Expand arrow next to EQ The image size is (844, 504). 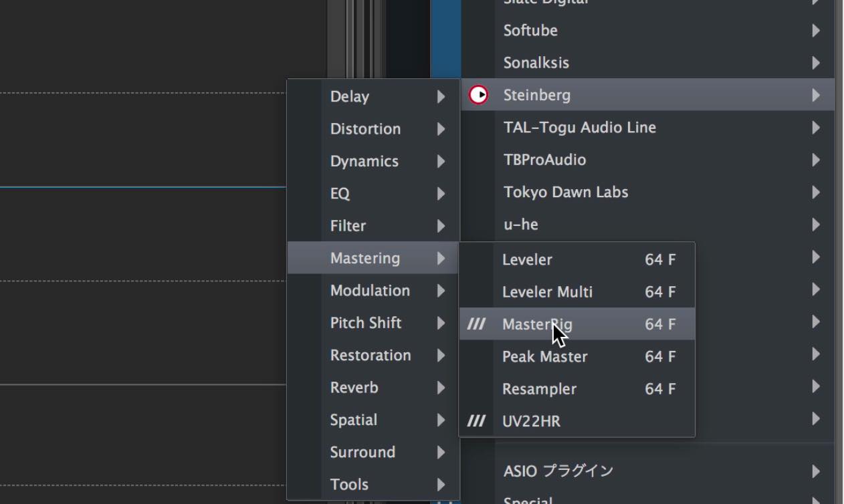(x=441, y=193)
